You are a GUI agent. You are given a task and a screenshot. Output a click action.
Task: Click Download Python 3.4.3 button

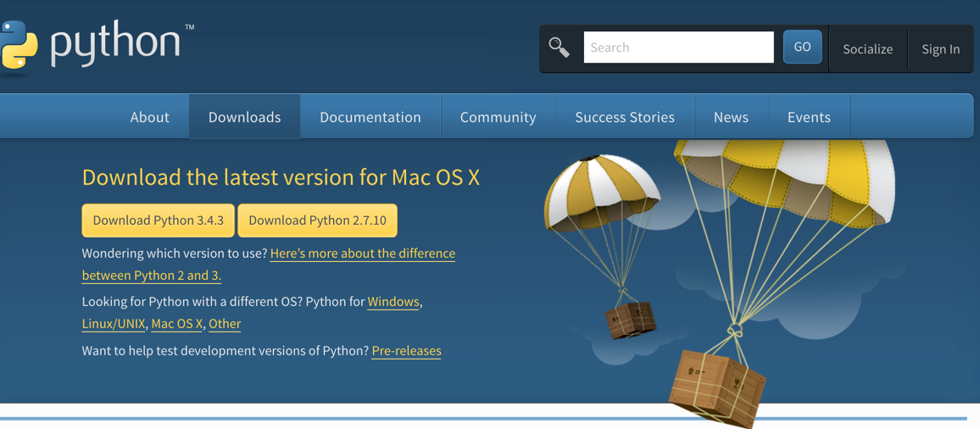pyautogui.click(x=159, y=220)
